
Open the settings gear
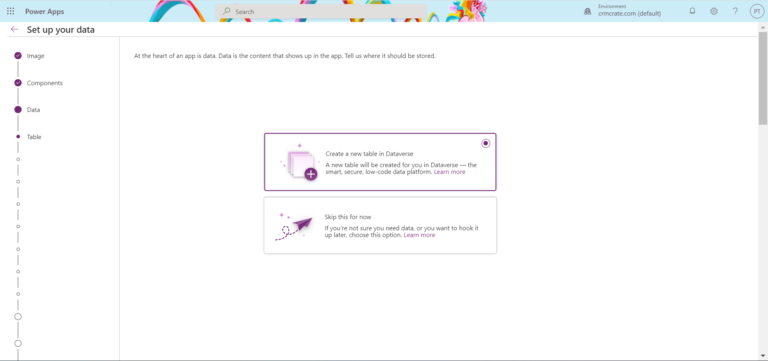(x=714, y=11)
